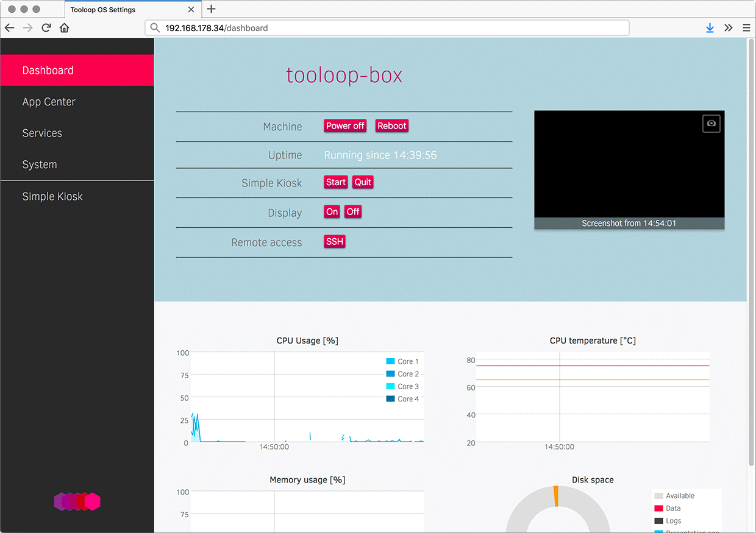Click the orange segment of disk donut
The width and height of the screenshot is (756, 533).
[556, 496]
